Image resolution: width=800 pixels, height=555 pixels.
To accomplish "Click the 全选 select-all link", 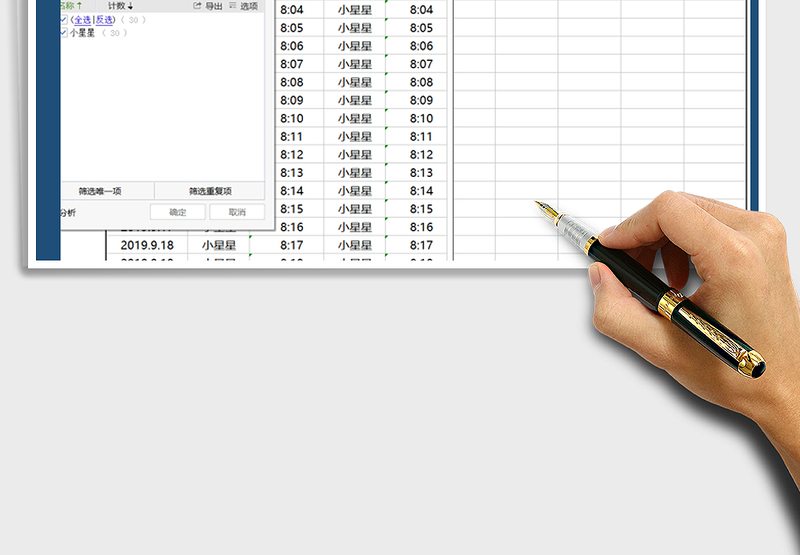I will click(x=81, y=20).
